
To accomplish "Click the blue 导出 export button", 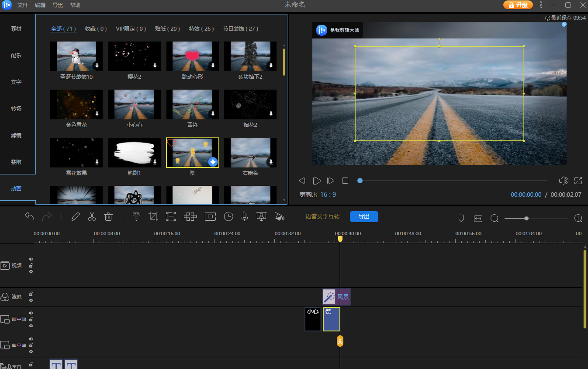I will click(364, 217).
